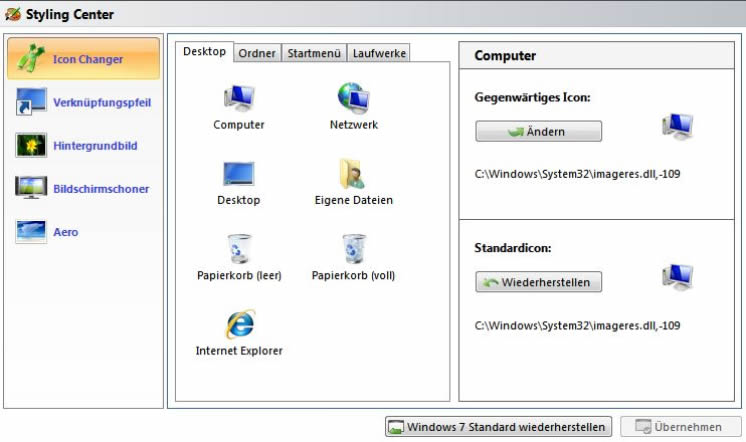
Task: Select the Papierkorb (voll) bin icon
Action: click(354, 248)
